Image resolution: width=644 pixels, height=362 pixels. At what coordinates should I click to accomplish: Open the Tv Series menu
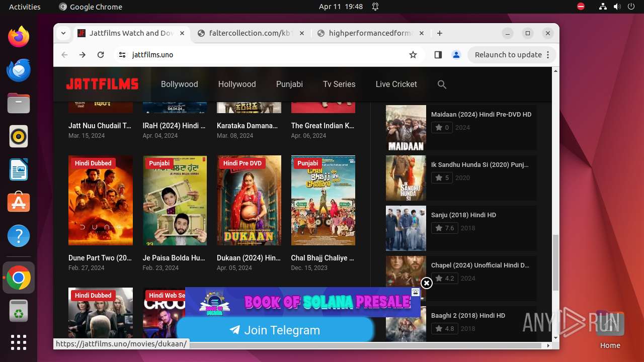coord(339,84)
